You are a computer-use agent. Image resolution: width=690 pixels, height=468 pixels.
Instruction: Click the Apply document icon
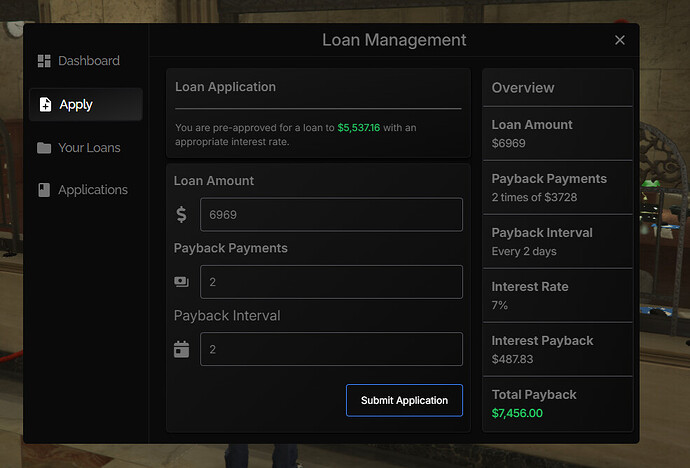point(44,104)
